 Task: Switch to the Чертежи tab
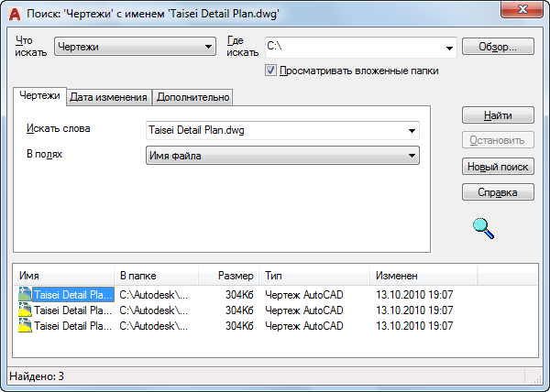(39, 95)
